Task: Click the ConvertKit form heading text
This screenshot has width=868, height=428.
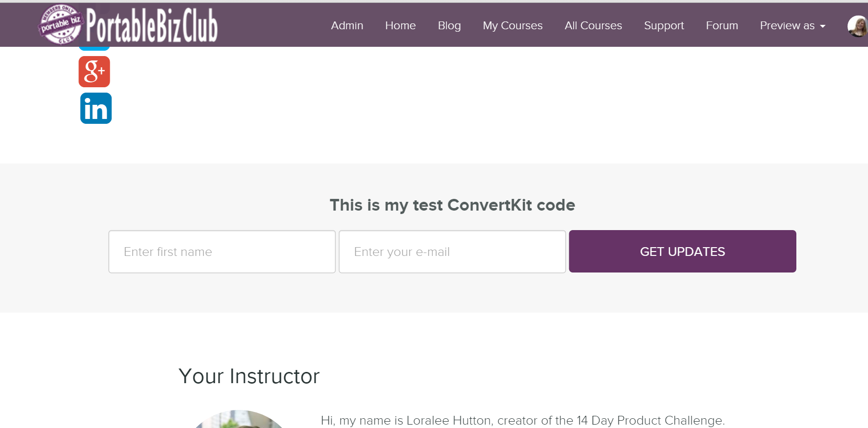Action: [x=452, y=205]
